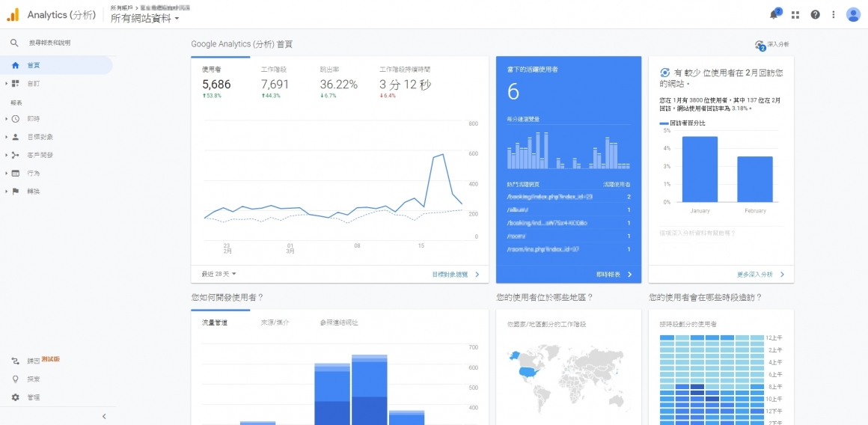Click the 深入分析 insights icon at top right
Screen dimensions: 868x425
[760, 45]
